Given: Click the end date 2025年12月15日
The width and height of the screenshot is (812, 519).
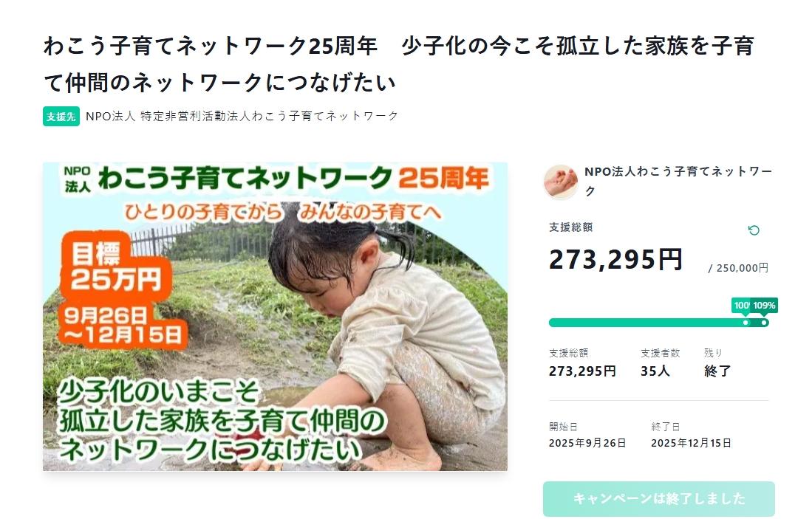Looking at the screenshot, I should point(691,443).
